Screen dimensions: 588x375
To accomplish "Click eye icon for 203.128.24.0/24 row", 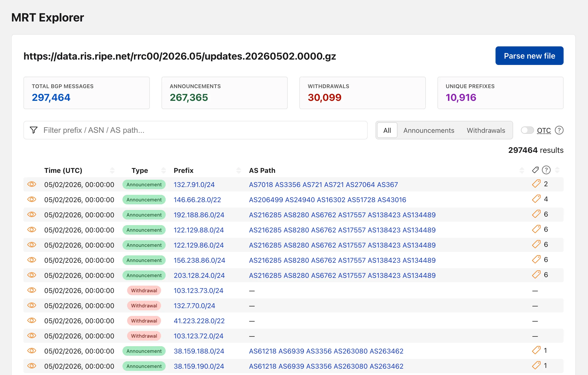I will point(32,275).
